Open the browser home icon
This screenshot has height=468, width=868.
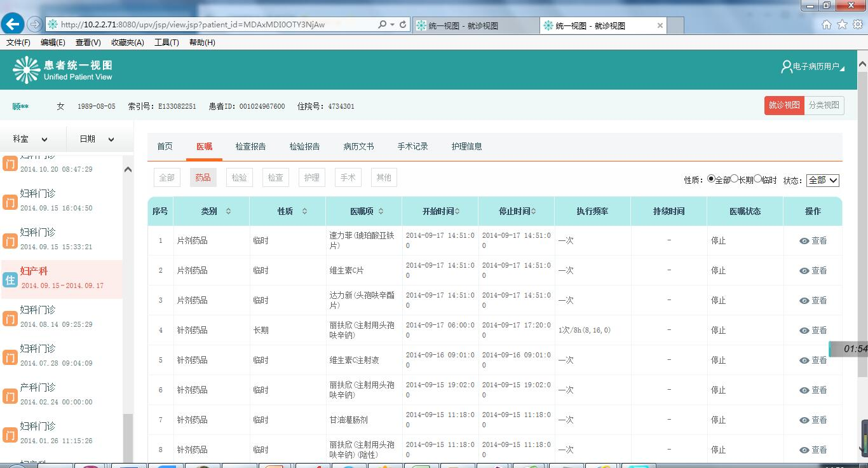826,25
